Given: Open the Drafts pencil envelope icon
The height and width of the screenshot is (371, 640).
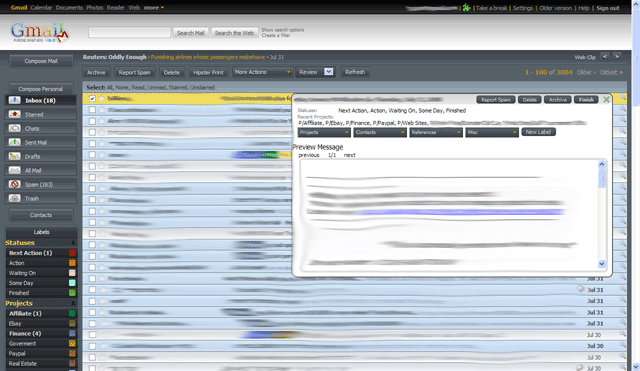Looking at the screenshot, I should pos(15,156).
